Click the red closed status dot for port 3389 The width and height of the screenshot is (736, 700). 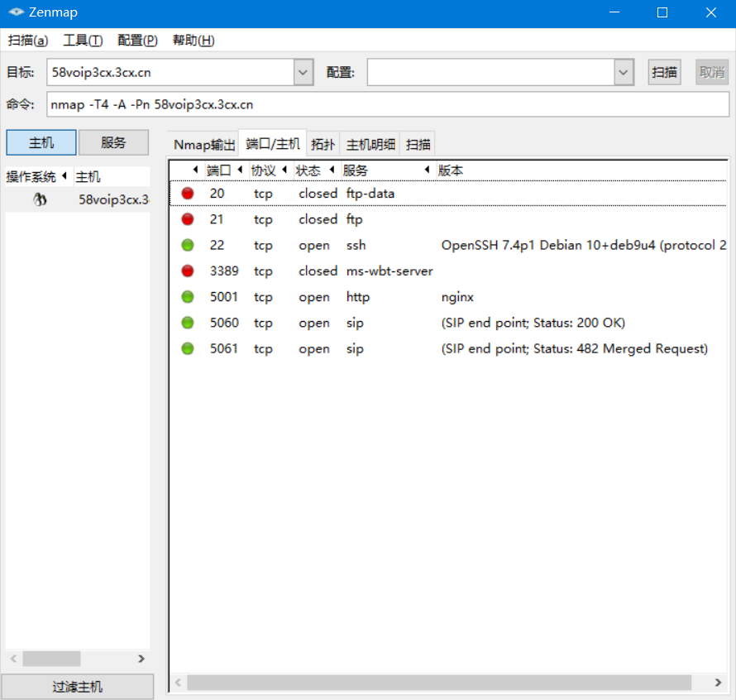coord(188,271)
